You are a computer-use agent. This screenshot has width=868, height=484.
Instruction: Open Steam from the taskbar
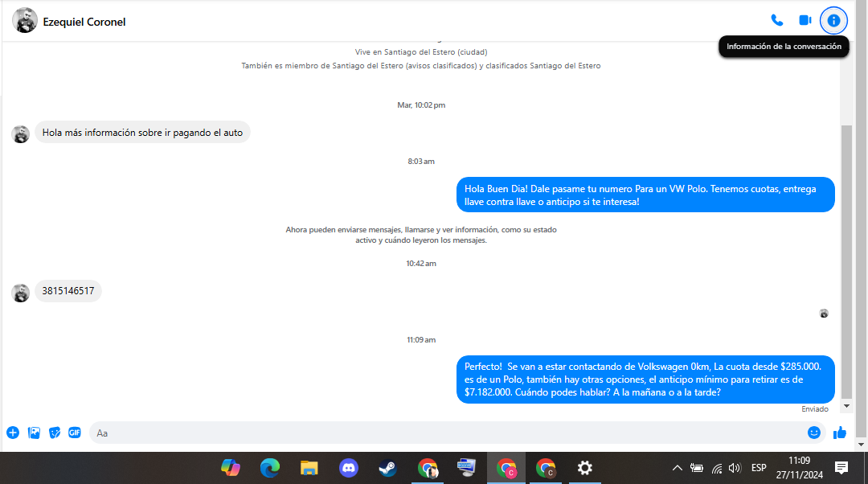coord(387,468)
